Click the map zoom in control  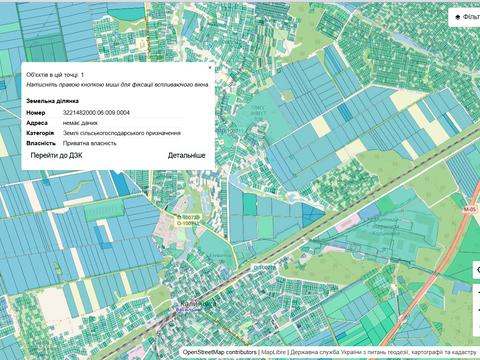pos(477,292)
